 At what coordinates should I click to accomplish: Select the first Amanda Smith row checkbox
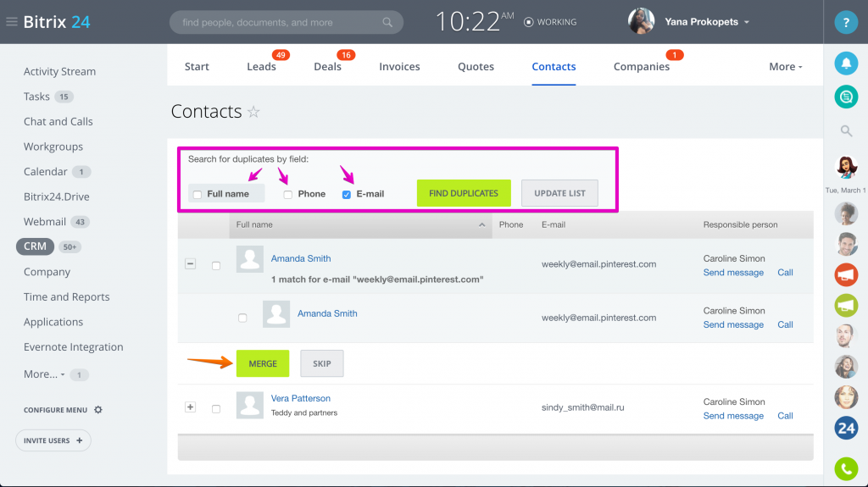[x=216, y=266]
